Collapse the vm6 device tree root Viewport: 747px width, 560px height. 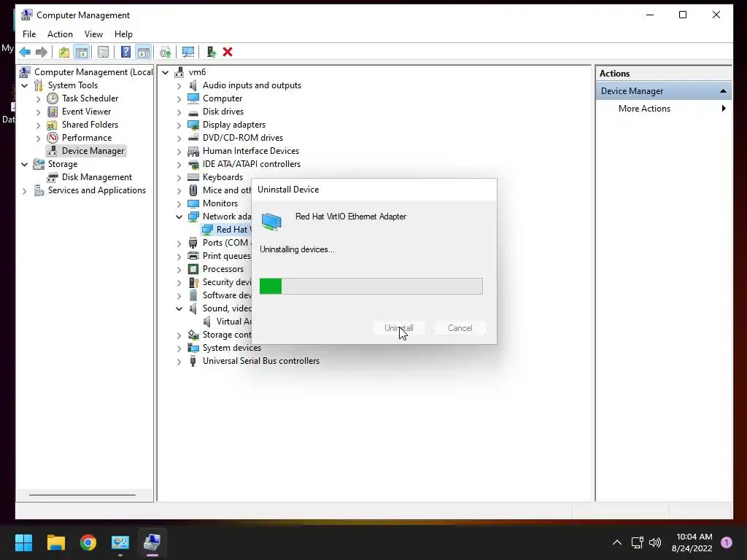tap(166, 72)
